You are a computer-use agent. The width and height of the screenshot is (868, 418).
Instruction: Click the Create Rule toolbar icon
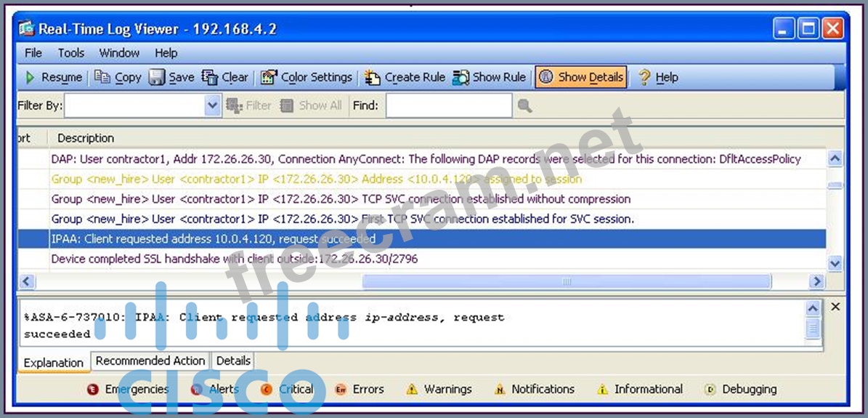pyautogui.click(x=373, y=77)
